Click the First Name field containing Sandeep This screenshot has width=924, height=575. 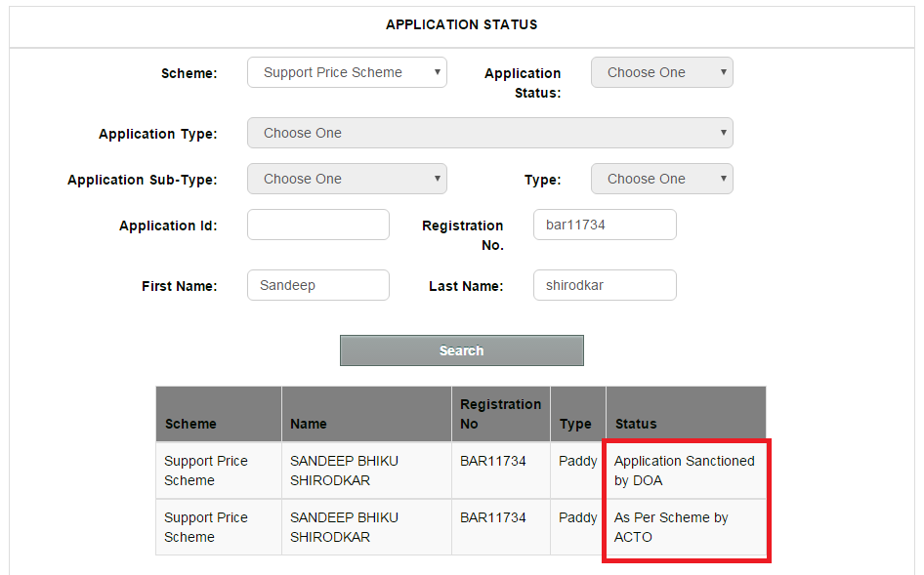pos(318,286)
